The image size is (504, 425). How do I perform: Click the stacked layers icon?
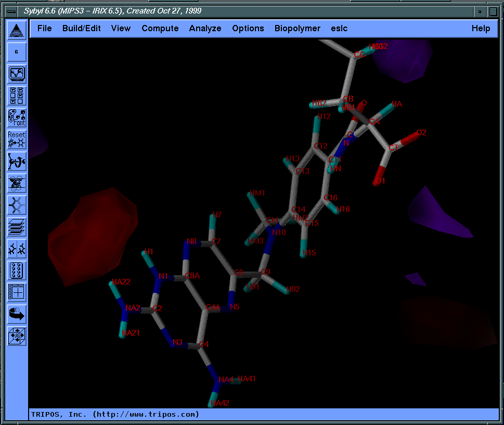click(17, 227)
